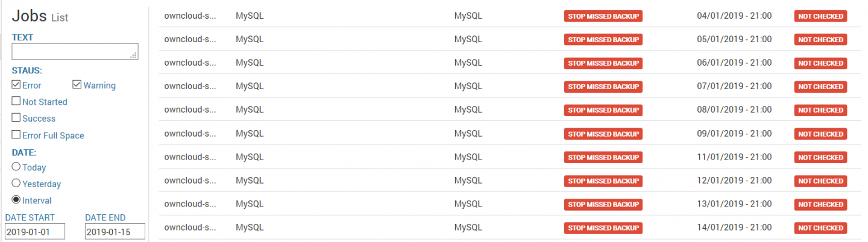868x242 pixels.
Task: Click Stop Missed Backup badge for 13/01/2019
Action: 603,205
